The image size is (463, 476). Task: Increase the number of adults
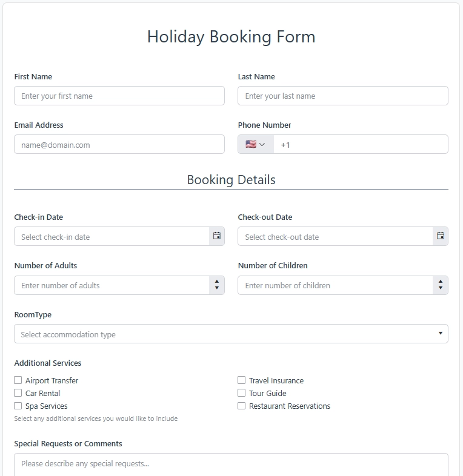point(217,282)
